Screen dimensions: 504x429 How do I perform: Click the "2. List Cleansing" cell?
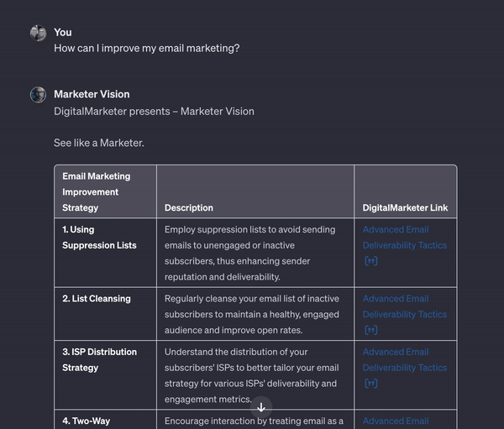click(97, 298)
